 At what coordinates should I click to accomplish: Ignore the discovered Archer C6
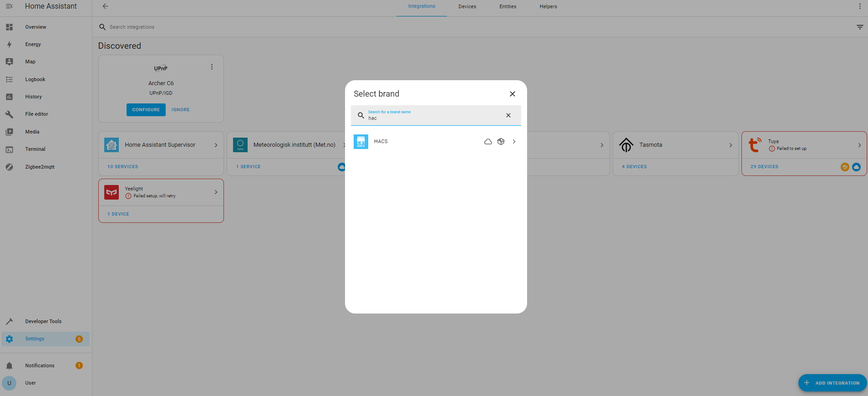181,110
